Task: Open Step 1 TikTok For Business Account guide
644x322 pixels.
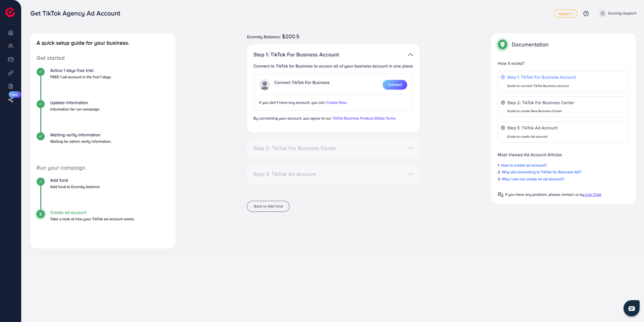Action: pos(541,77)
